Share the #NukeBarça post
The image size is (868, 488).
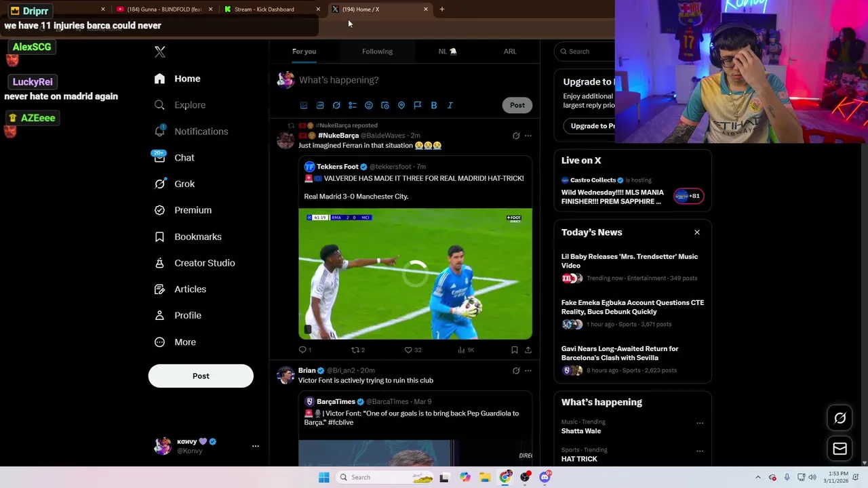click(528, 350)
